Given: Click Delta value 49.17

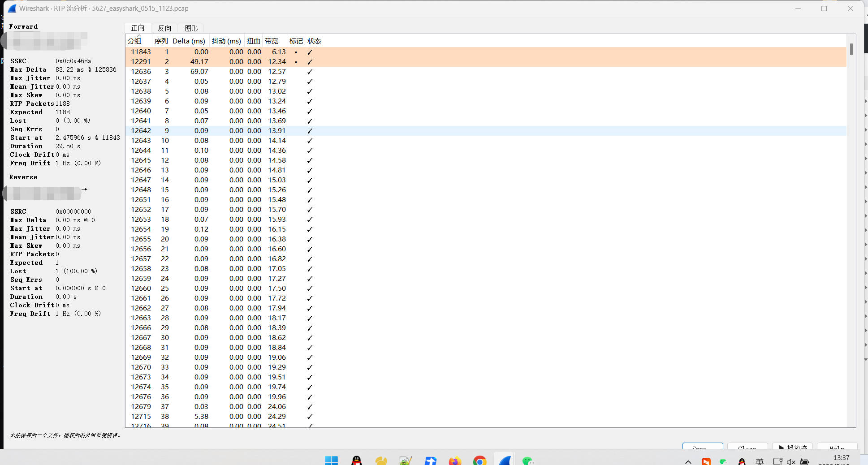Looking at the screenshot, I should tap(199, 62).
